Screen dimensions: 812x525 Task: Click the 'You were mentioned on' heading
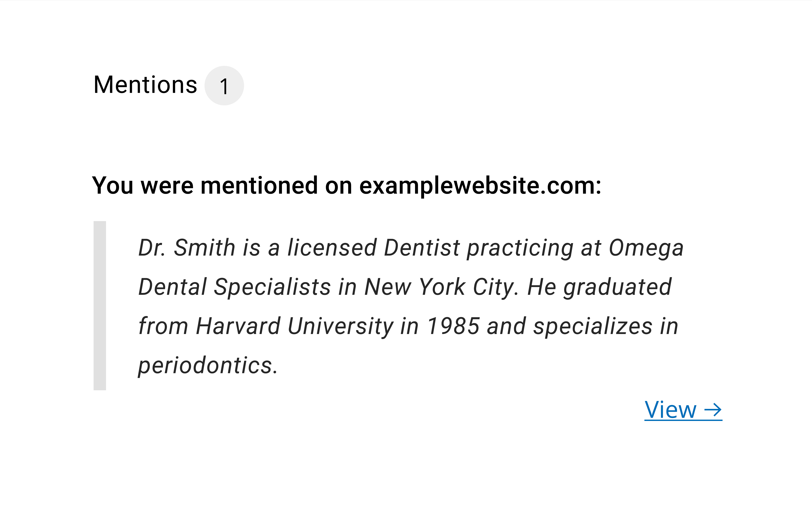click(x=347, y=186)
